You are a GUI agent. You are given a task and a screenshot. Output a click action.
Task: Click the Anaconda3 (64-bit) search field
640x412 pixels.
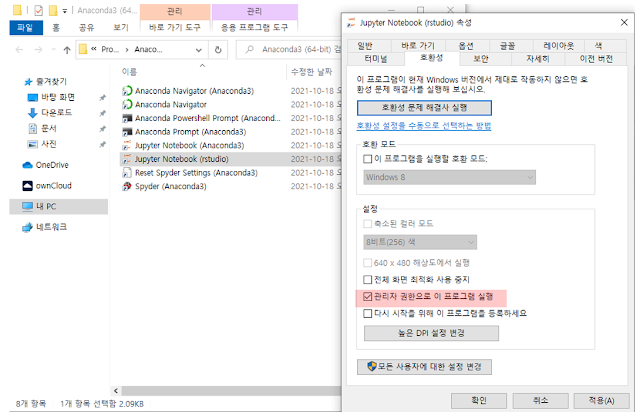(x=289, y=49)
